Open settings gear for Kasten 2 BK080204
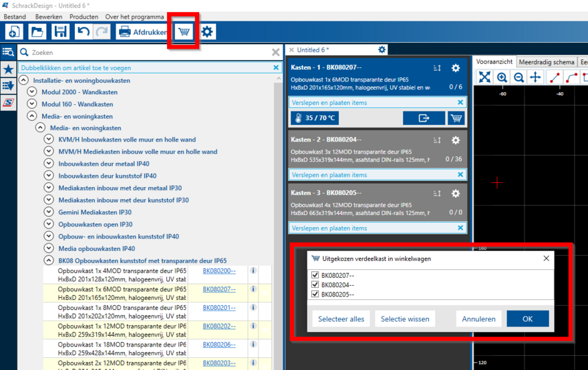 point(456,140)
